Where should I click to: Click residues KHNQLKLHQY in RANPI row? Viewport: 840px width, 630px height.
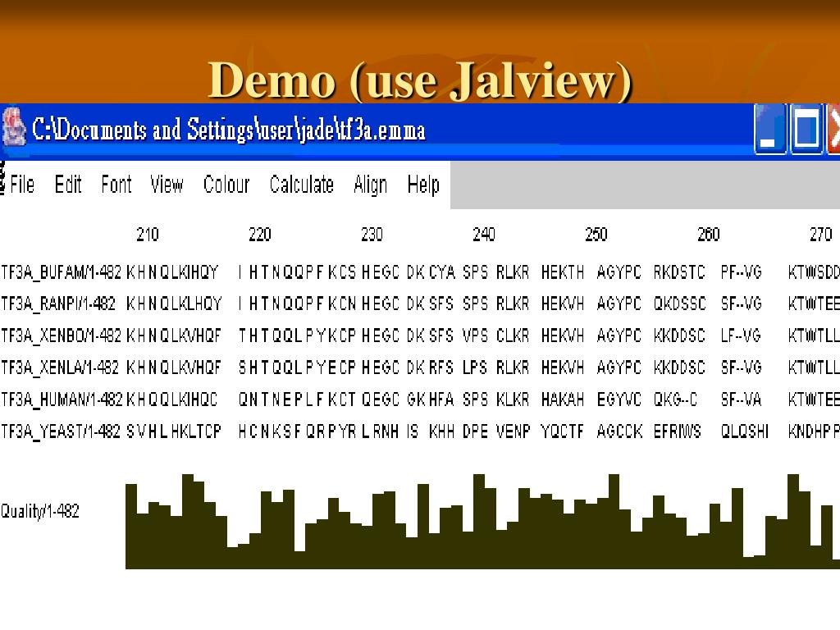[x=174, y=304]
